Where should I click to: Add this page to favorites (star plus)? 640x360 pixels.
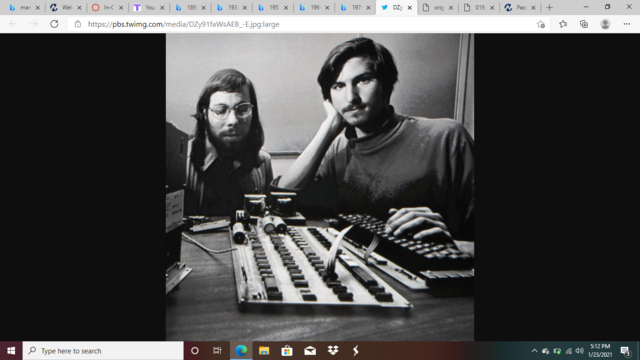(x=541, y=24)
